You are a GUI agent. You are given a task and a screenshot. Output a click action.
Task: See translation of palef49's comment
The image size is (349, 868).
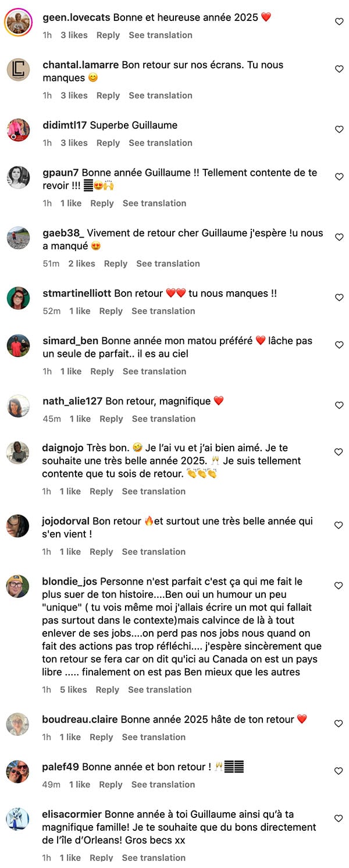[x=163, y=785]
